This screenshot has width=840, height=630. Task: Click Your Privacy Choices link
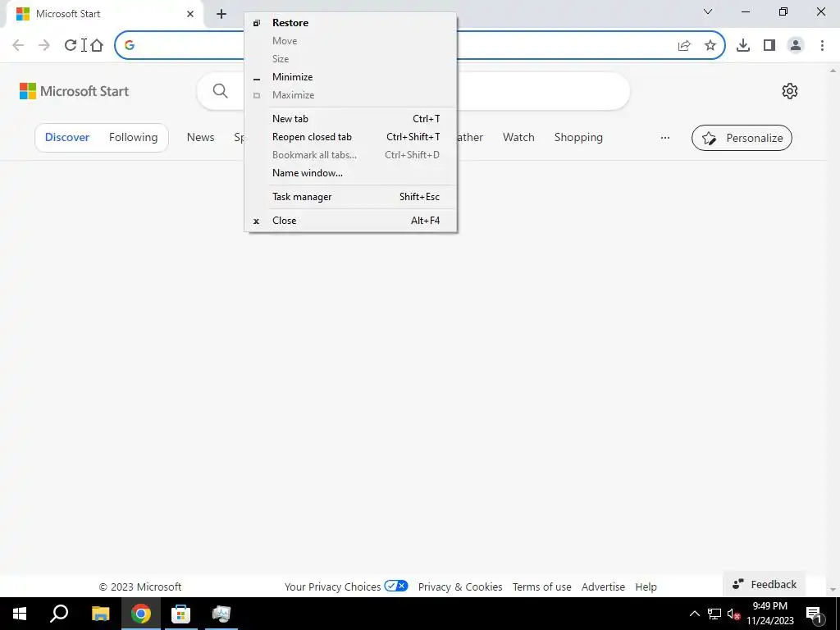[332, 587]
